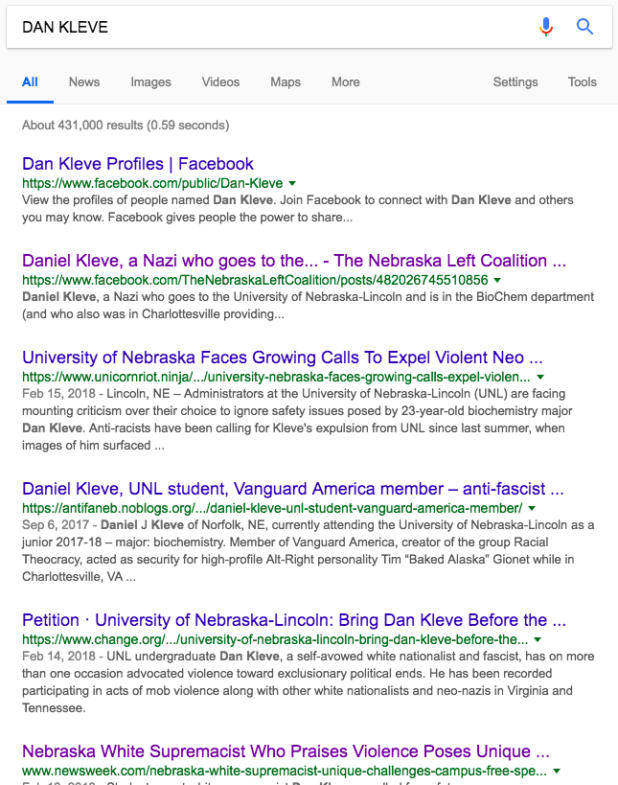618x785 pixels.
Task: Open the Videos results tab
Action: 220,82
